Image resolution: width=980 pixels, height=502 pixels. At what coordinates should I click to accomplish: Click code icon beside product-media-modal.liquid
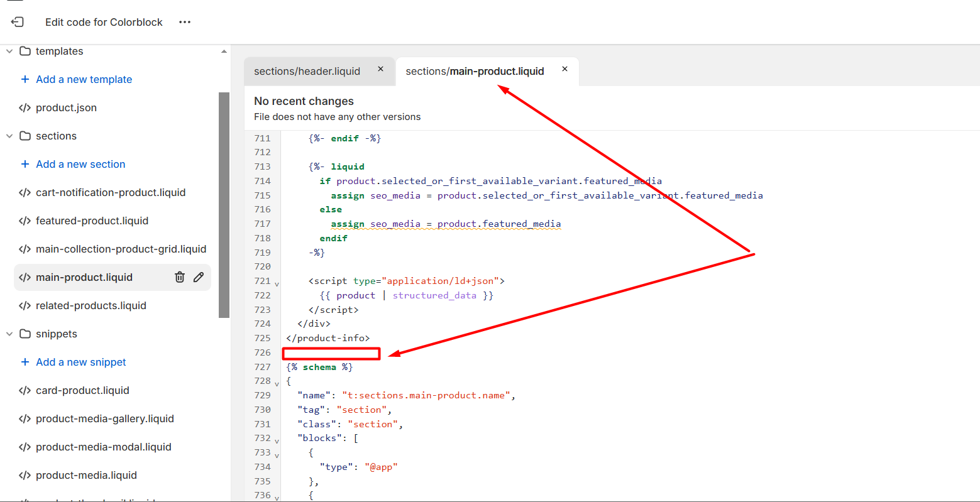tap(25, 447)
